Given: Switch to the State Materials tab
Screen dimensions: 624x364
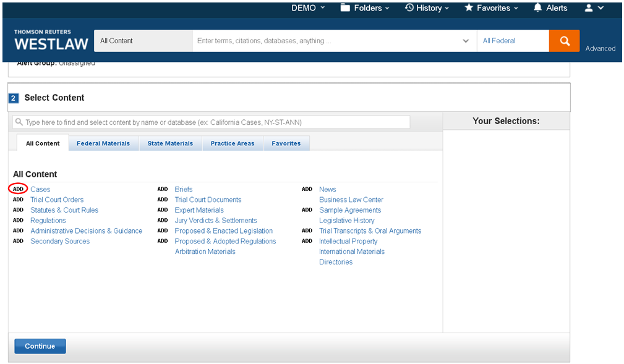Looking at the screenshot, I should point(170,143).
